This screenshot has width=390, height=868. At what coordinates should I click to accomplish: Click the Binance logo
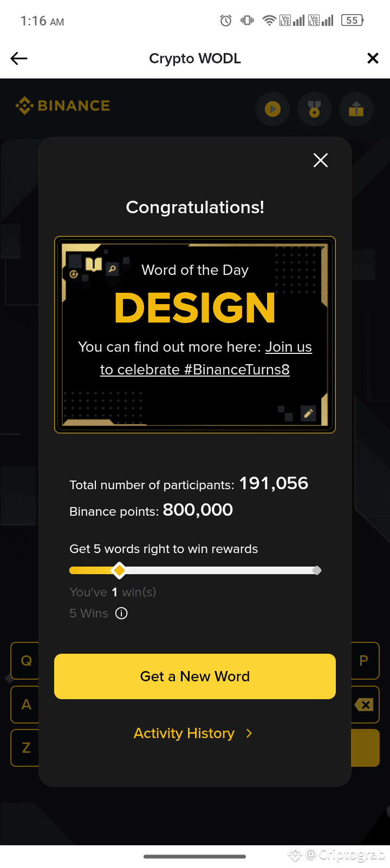tap(63, 106)
